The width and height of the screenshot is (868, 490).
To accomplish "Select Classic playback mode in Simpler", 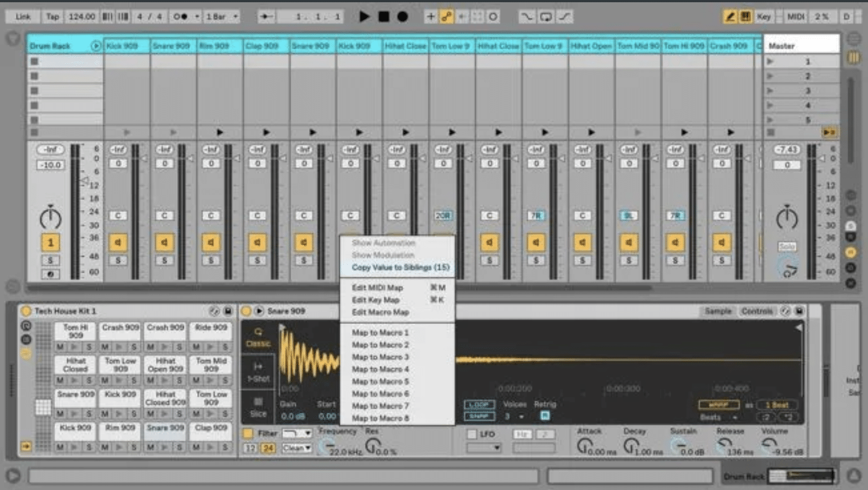I will [258, 338].
